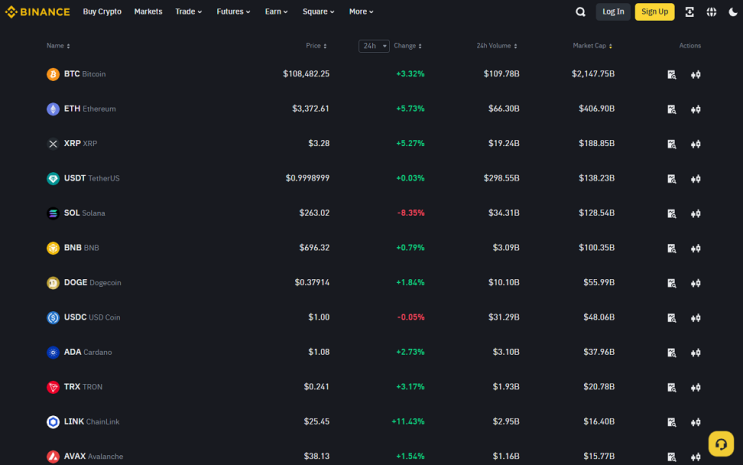This screenshot has width=743, height=465.
Task: Open the Buy Crypto menu item
Action: [102, 11]
